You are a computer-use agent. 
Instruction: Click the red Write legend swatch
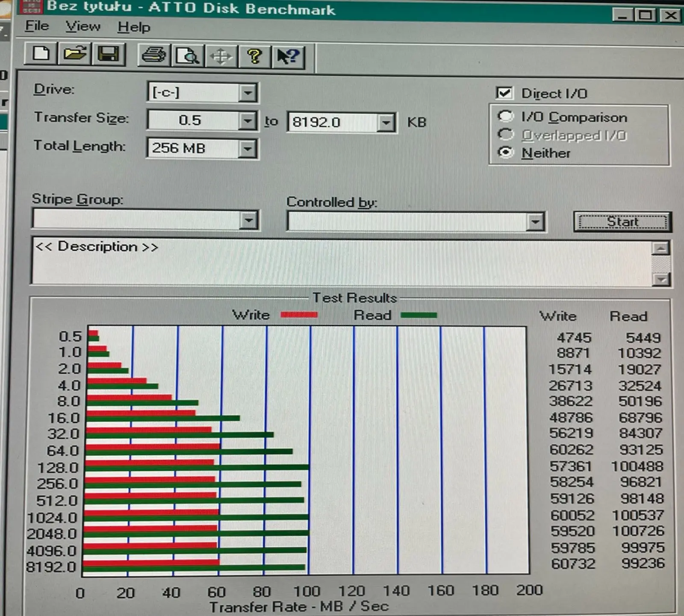click(299, 315)
